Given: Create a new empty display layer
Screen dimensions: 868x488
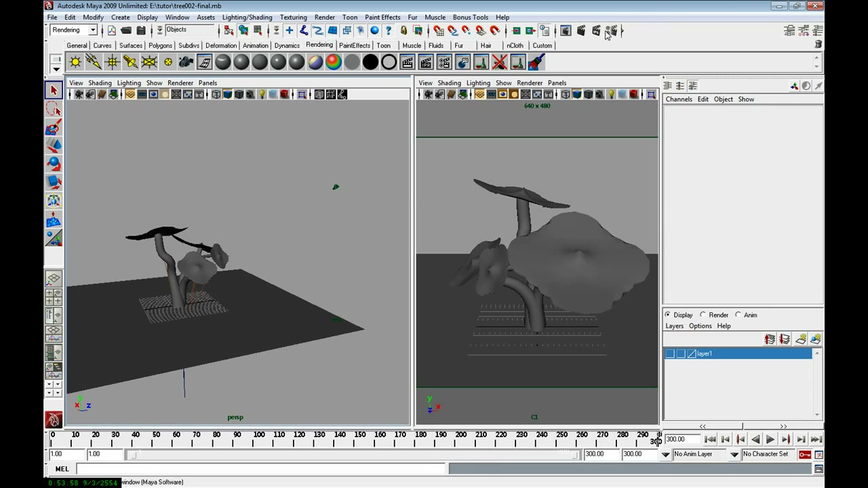Looking at the screenshot, I should (x=801, y=339).
